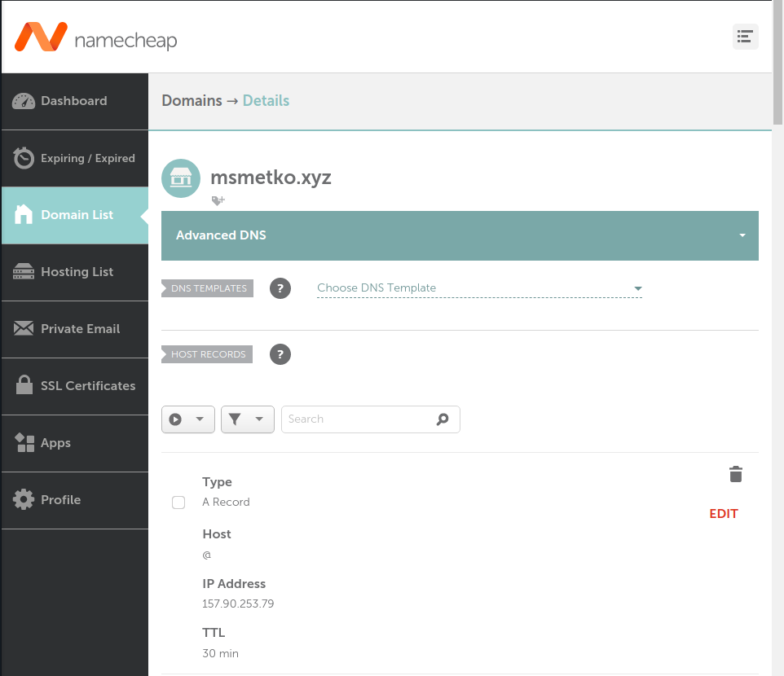The image size is (784, 676).
Task: Click EDIT for the A Record
Action: [723, 514]
